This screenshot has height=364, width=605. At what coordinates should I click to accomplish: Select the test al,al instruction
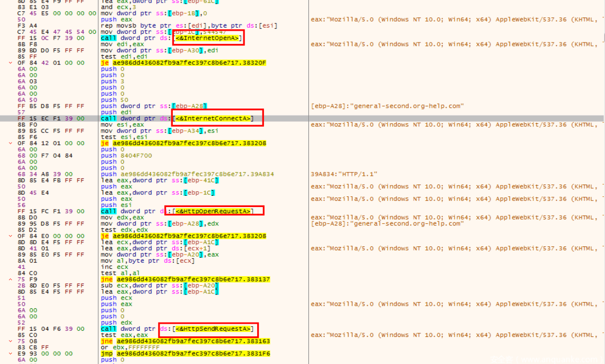tap(120, 273)
